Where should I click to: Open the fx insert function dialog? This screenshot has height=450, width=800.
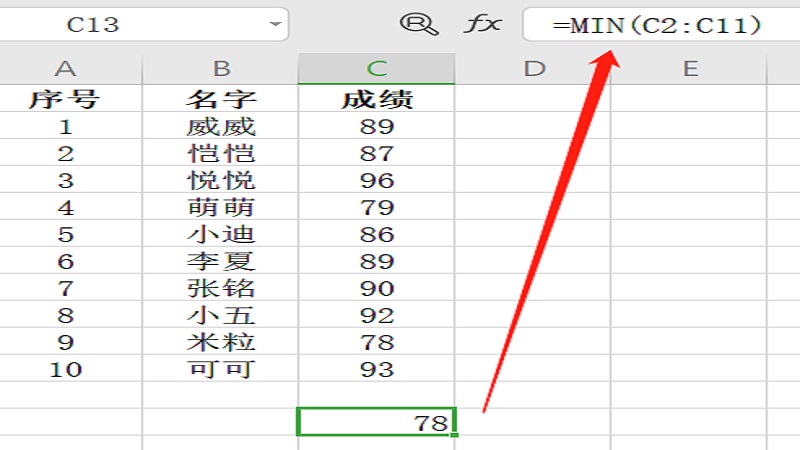(481, 24)
